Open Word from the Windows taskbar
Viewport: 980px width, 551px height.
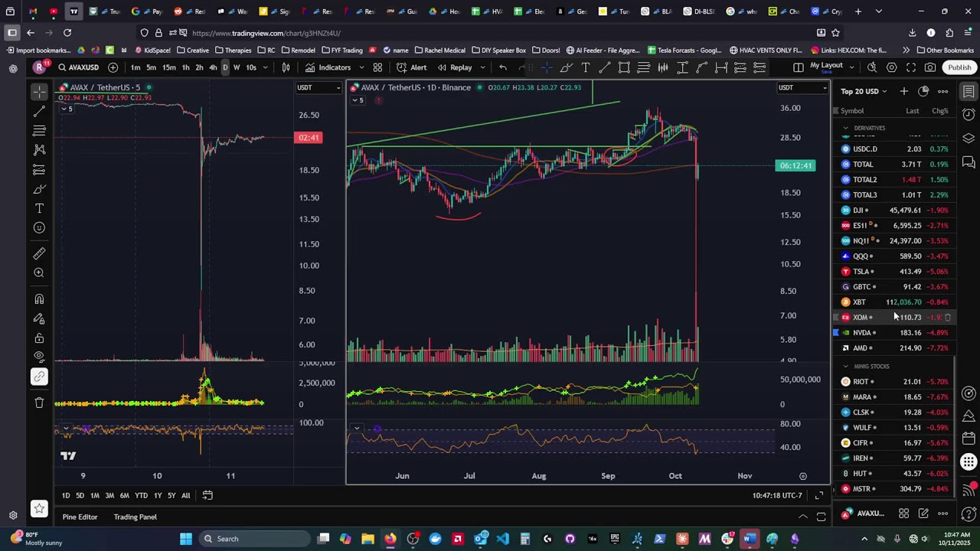(x=750, y=539)
